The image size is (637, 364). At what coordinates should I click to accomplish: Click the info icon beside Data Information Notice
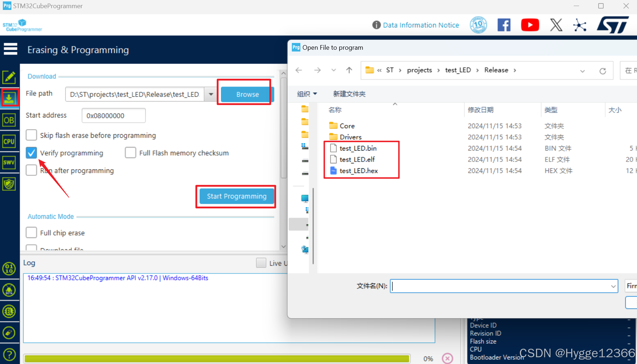[376, 25]
